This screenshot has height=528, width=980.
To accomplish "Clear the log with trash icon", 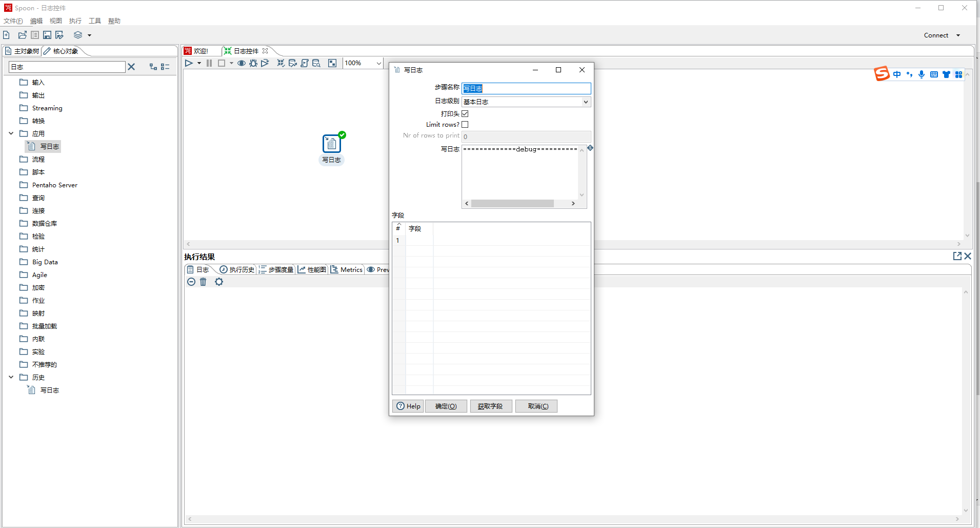I will point(203,282).
